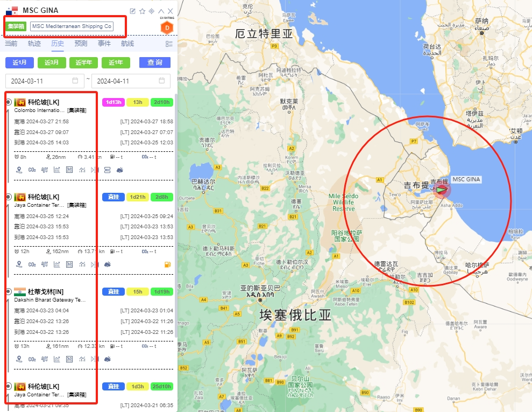Click the yellow 1d21h duration badge
The width and height of the screenshot is (532, 412).
pyautogui.click(x=138, y=197)
